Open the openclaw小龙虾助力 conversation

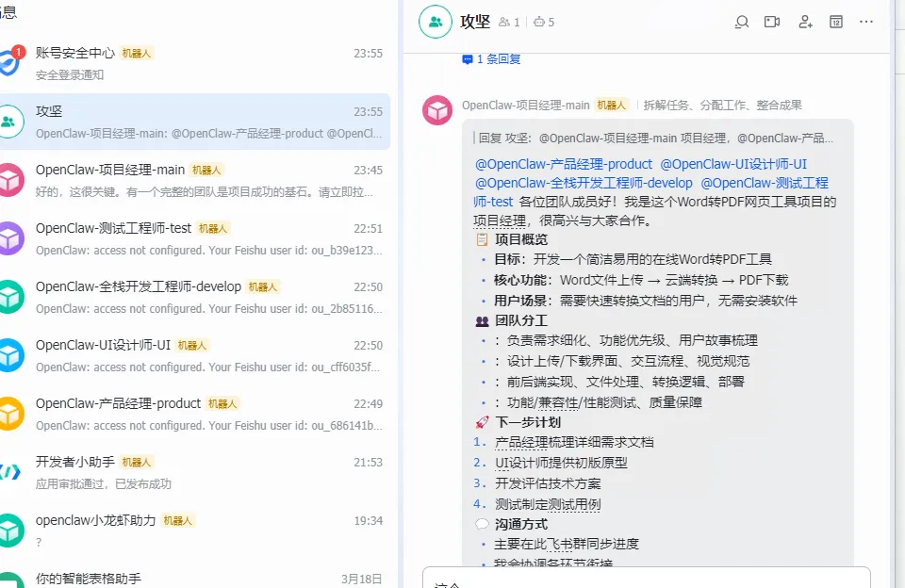pyautogui.click(x=195, y=531)
